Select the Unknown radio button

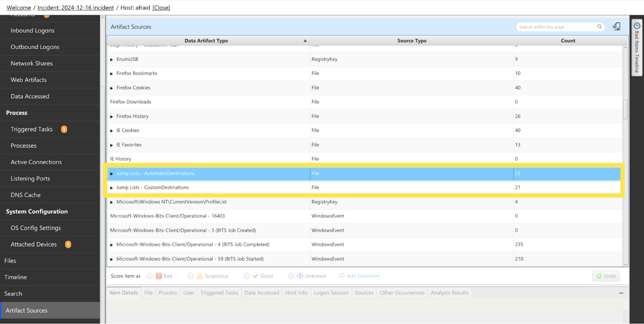[291, 276]
